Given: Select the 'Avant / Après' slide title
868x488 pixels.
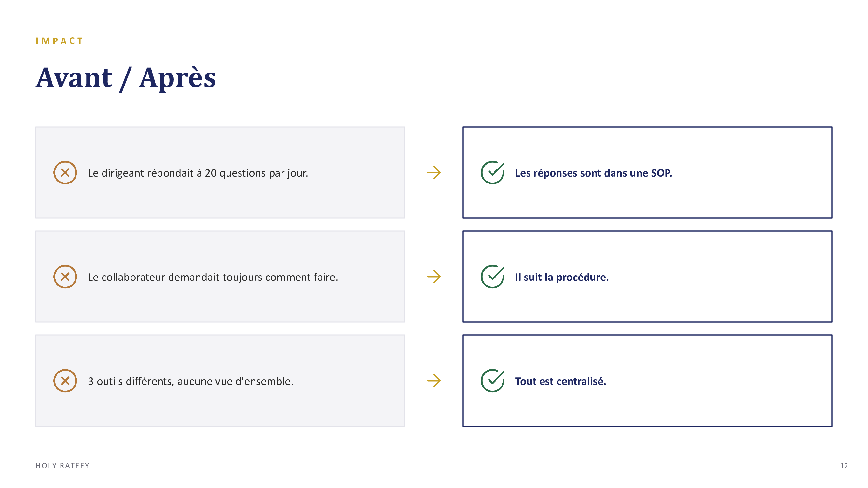Looking at the screenshot, I should 126,78.
